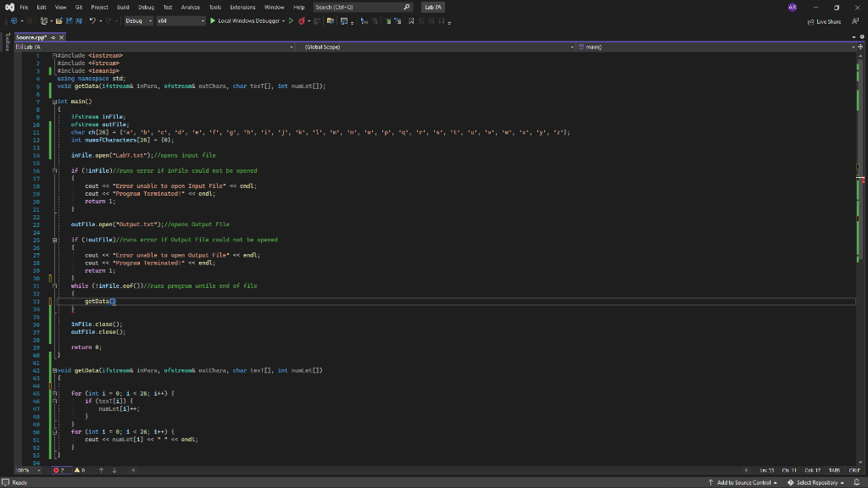
Task: Toggle the TABS indicator in status bar
Action: point(835,470)
